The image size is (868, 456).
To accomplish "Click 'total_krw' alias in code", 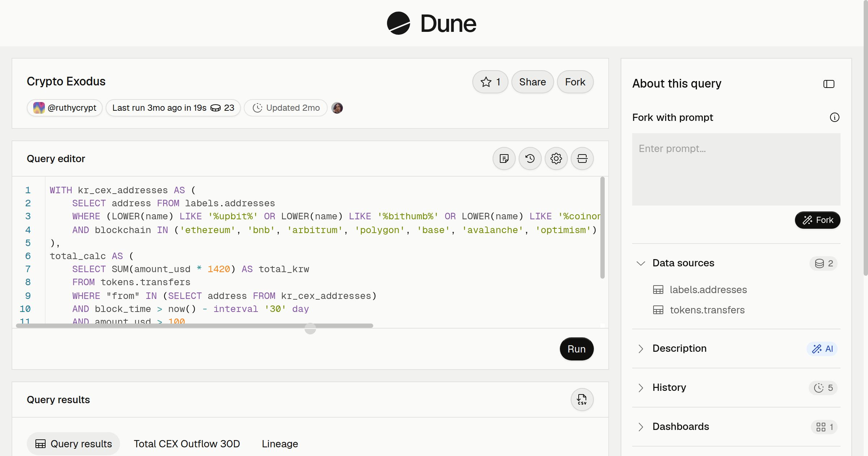I will [284, 269].
